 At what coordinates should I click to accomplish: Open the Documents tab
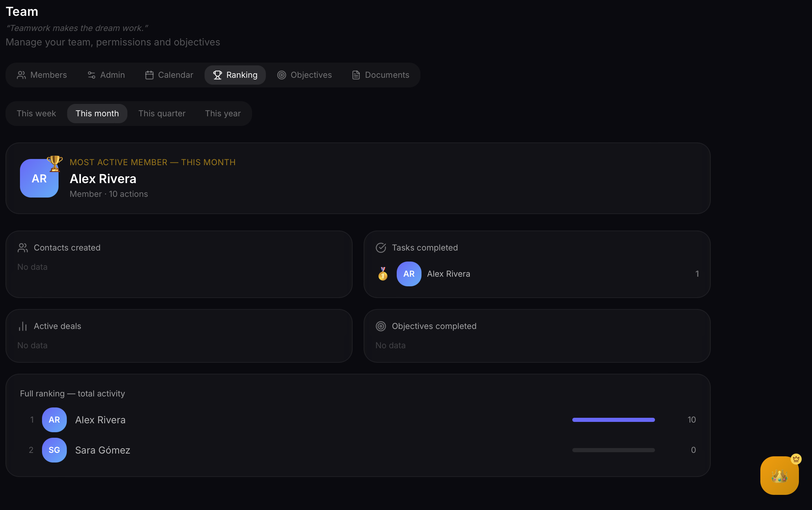pos(381,75)
